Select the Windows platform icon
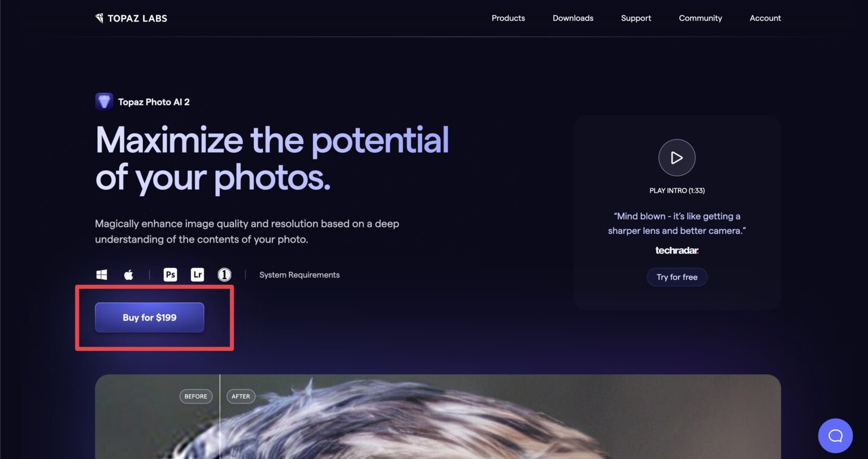The height and width of the screenshot is (459, 868). click(102, 275)
